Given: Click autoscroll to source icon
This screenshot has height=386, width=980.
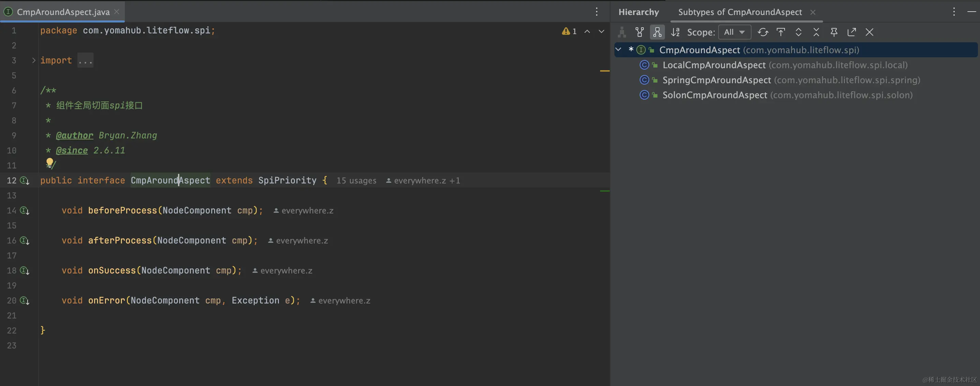Looking at the screenshot, I should point(781,32).
